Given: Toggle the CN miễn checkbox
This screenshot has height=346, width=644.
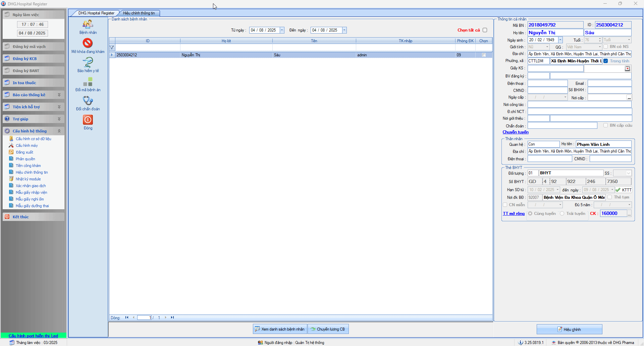Looking at the screenshot, I should tap(505, 205).
